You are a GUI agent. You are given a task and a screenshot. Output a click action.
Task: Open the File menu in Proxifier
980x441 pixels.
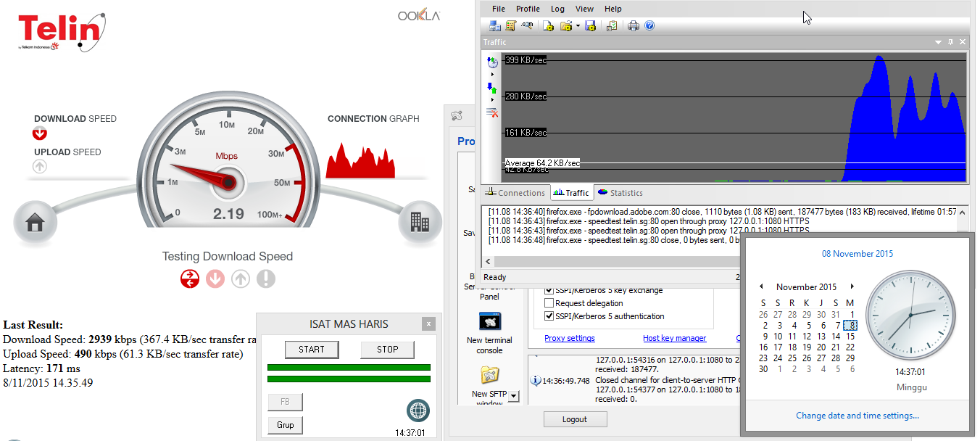[x=499, y=9]
